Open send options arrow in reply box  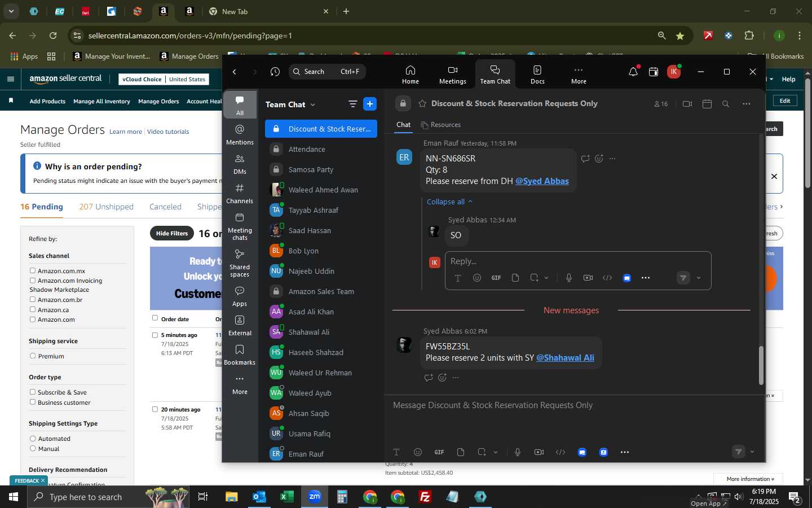coord(699,278)
